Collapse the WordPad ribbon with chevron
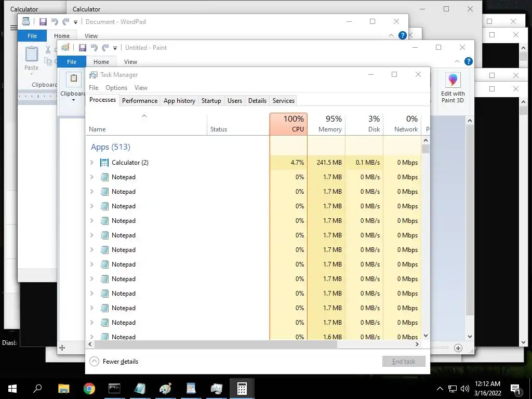The height and width of the screenshot is (399, 532). 391,35
